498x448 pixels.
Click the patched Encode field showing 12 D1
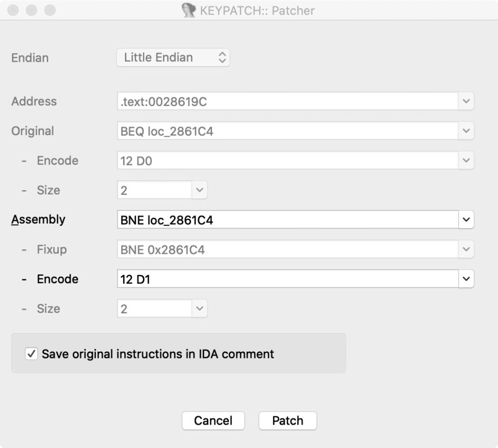pos(287,279)
